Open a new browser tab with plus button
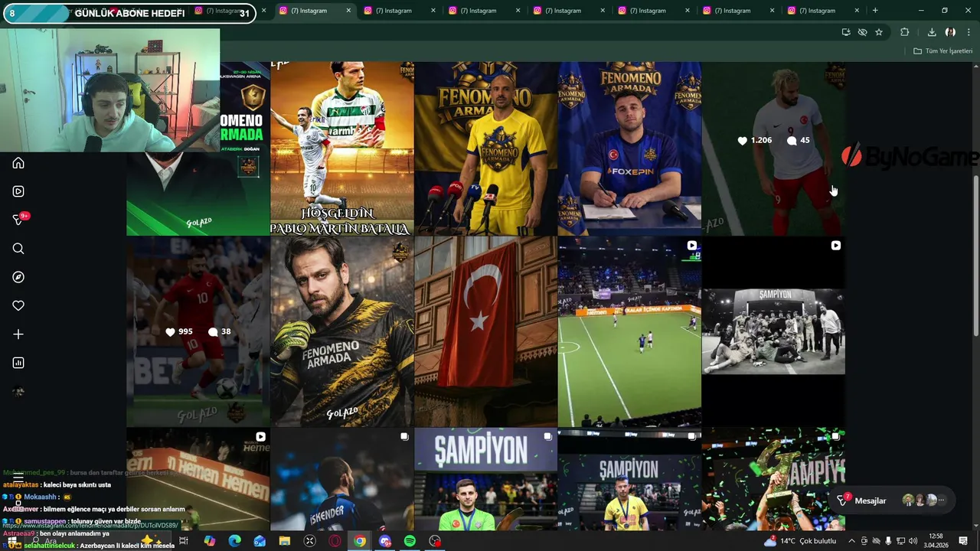Image resolution: width=980 pixels, height=551 pixels. [875, 11]
